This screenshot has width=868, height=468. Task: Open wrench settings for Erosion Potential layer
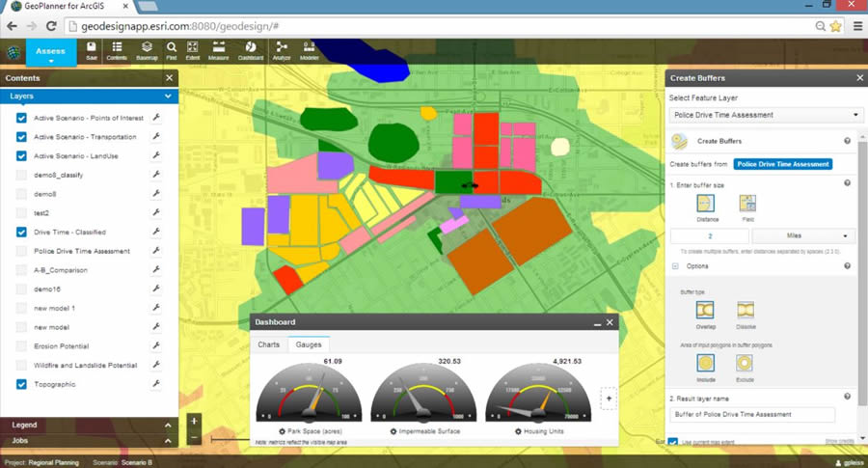(x=156, y=345)
